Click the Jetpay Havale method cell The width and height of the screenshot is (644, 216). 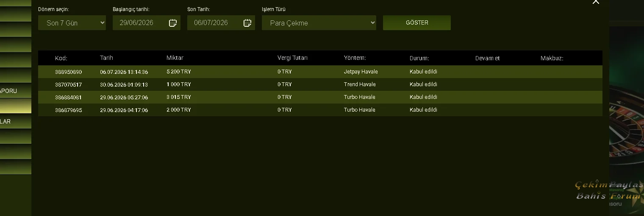[x=361, y=72]
